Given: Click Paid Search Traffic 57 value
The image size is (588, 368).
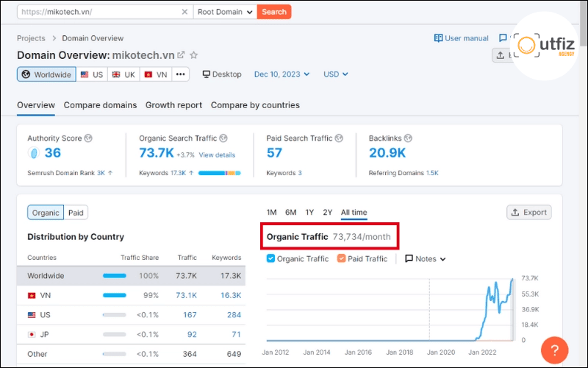Looking at the screenshot, I should pyautogui.click(x=274, y=153).
